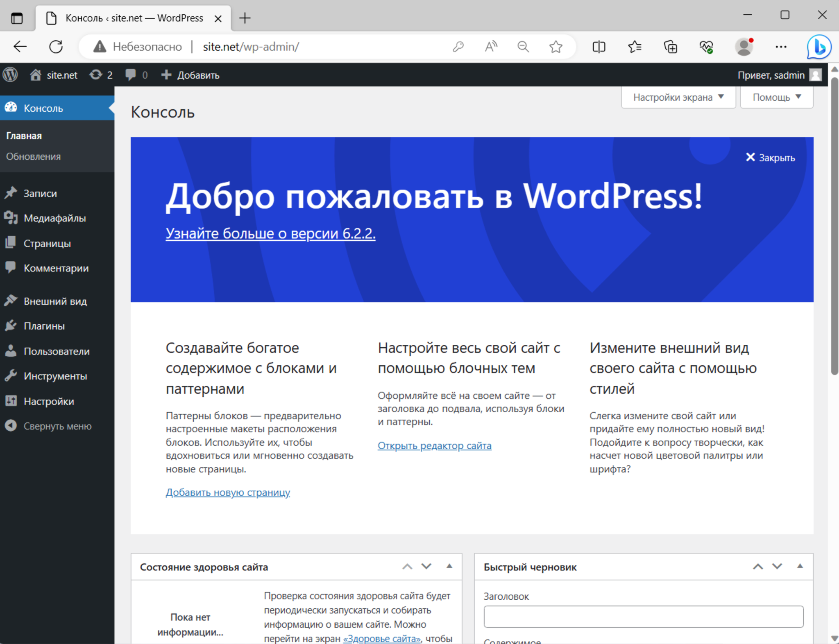
Task: Collapse the Состояние здоровья сайта panel
Action: 449,567
